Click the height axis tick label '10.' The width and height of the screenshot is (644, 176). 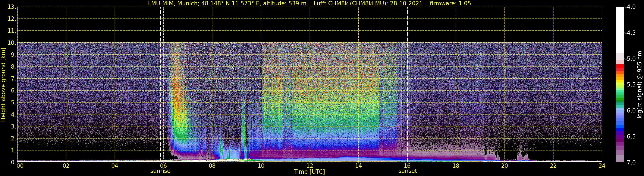[12, 43]
